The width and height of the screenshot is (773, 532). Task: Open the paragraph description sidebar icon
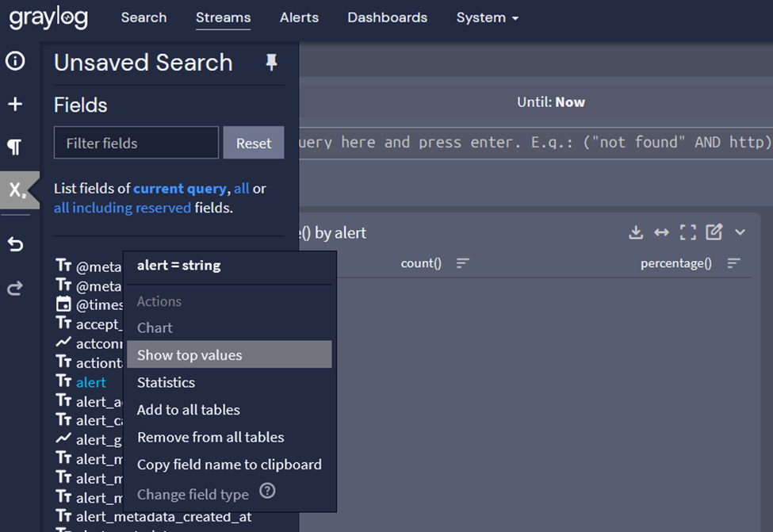pos(15,147)
